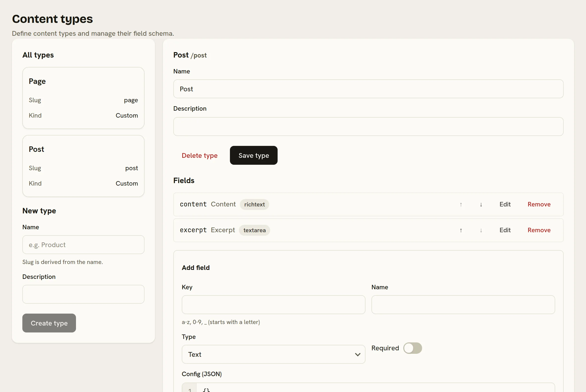
Task: Click the '/post' slug text in header
Action: coord(199,55)
